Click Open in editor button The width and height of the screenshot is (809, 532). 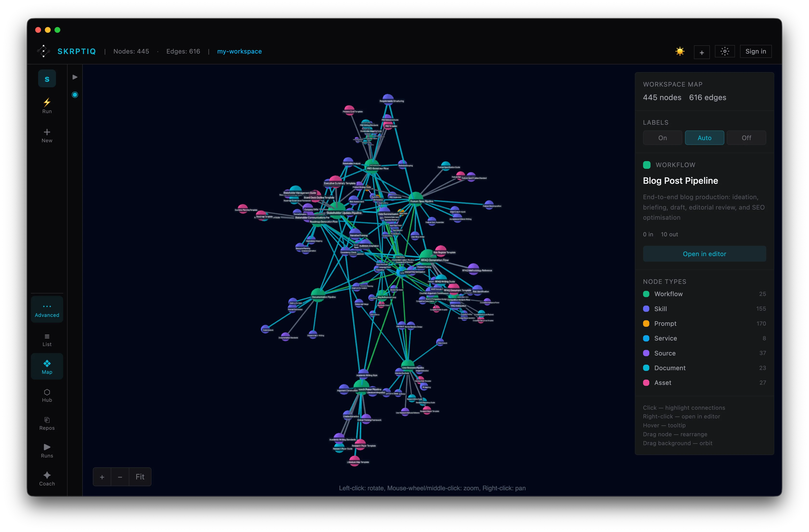[x=704, y=254]
